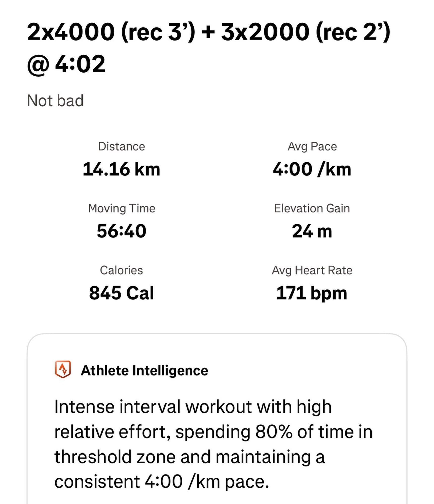Select the 845 Cal value
434x504 pixels.
click(121, 293)
